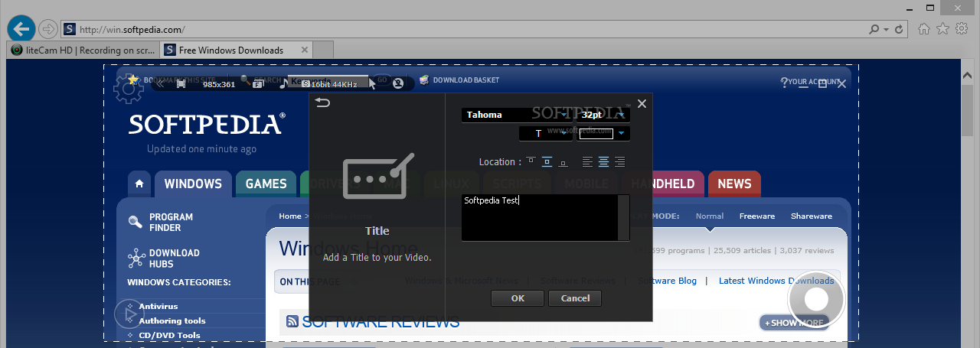Viewport: 980px width, 348px height.
Task: Align title text left
Action: pyautogui.click(x=587, y=161)
